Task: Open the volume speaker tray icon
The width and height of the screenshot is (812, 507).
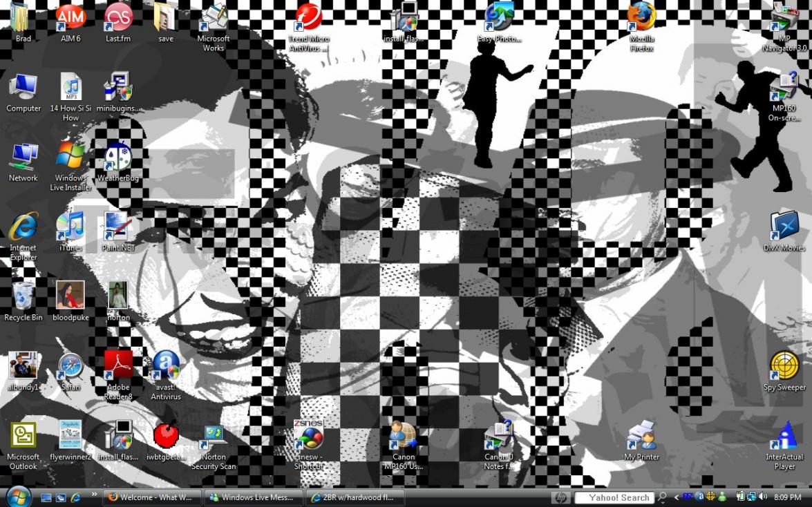Action: click(764, 497)
